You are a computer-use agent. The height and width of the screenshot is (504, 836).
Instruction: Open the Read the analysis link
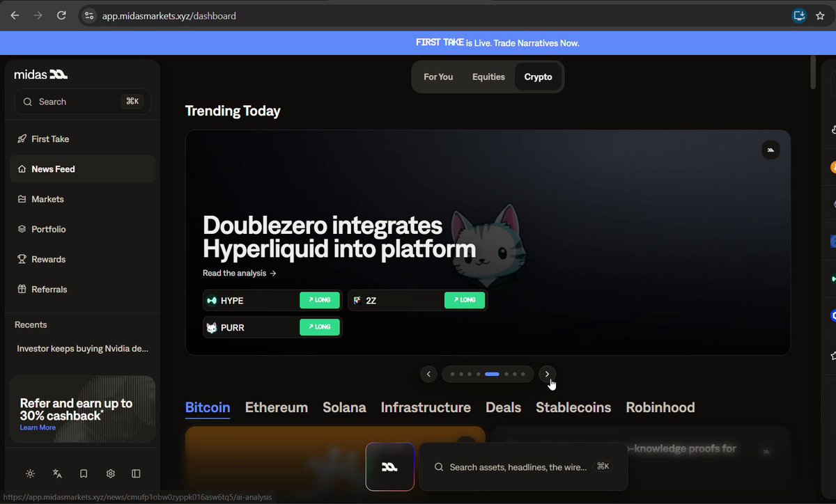pyautogui.click(x=240, y=274)
